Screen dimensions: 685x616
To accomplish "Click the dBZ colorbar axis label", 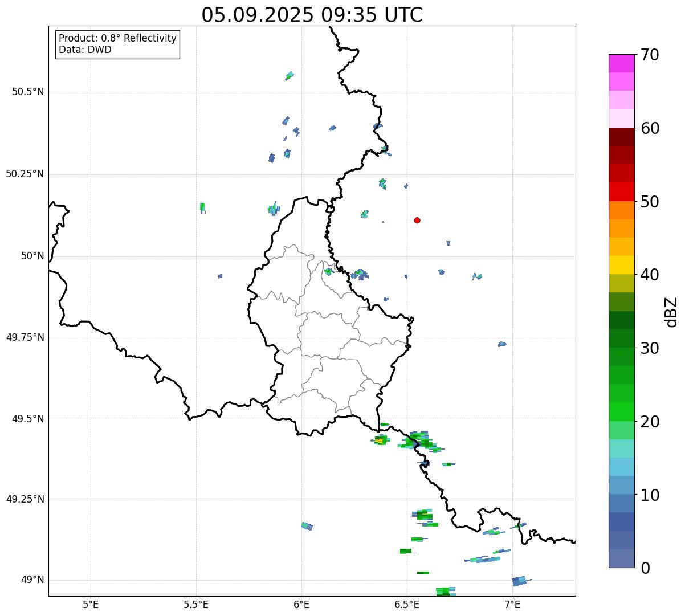I will (x=671, y=312).
